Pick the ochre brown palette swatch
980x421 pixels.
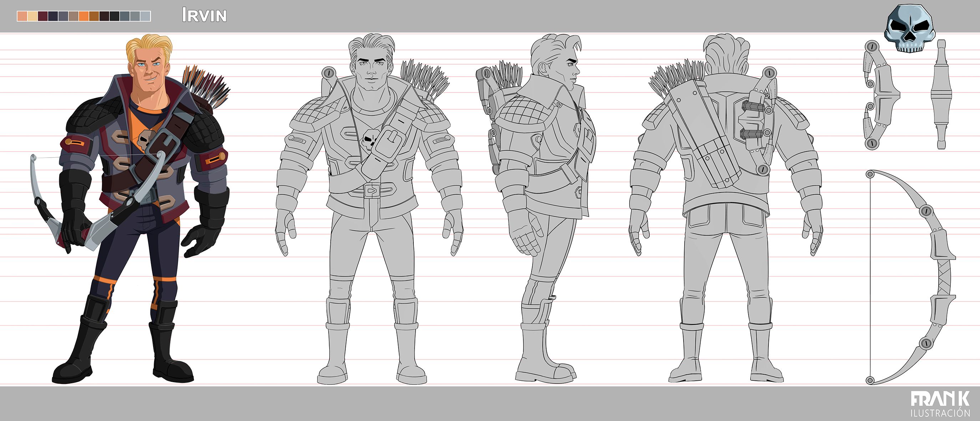click(94, 16)
